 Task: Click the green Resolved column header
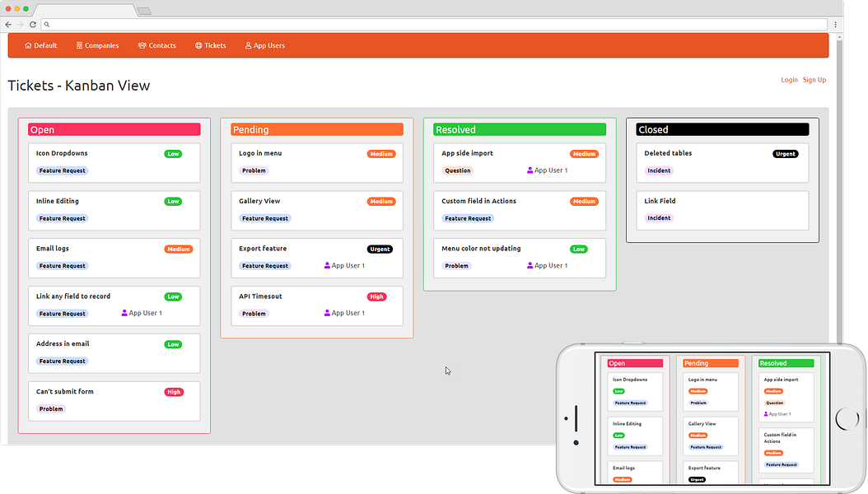tap(520, 129)
